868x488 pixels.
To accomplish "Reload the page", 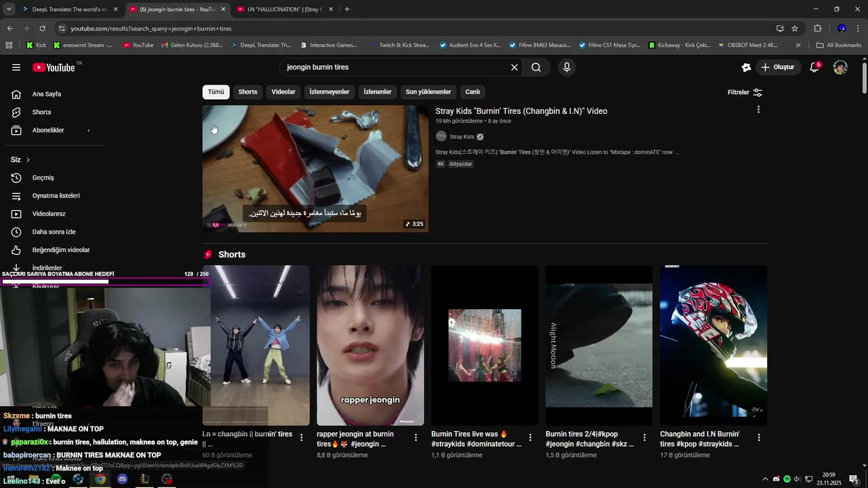I will tap(42, 28).
